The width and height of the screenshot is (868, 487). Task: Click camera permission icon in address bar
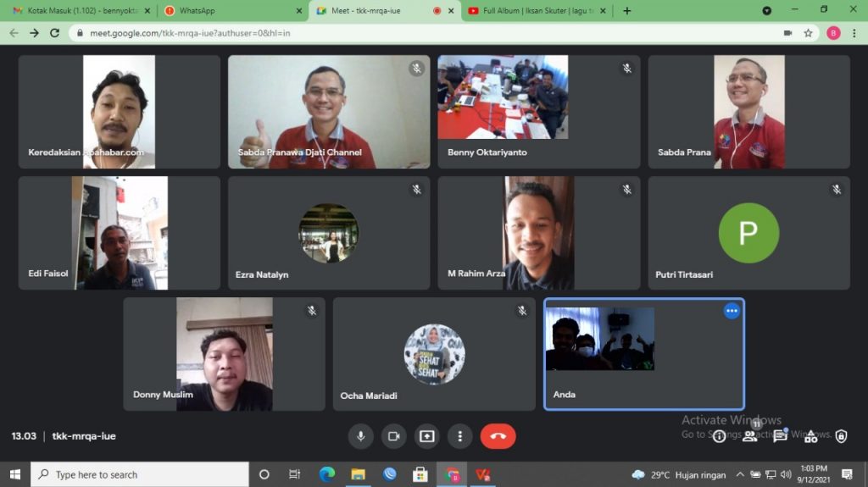coord(787,33)
